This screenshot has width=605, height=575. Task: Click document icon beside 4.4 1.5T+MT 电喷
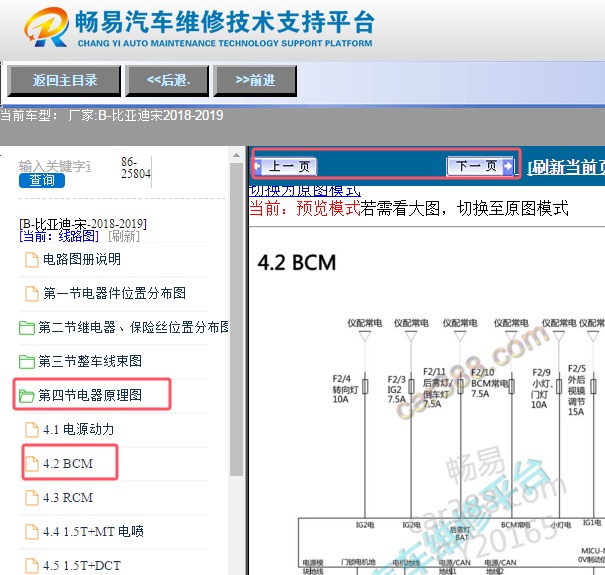tap(32, 532)
